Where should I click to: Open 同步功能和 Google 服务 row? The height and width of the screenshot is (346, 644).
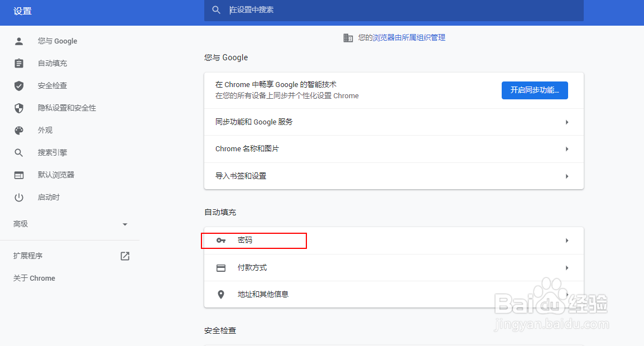pos(394,122)
